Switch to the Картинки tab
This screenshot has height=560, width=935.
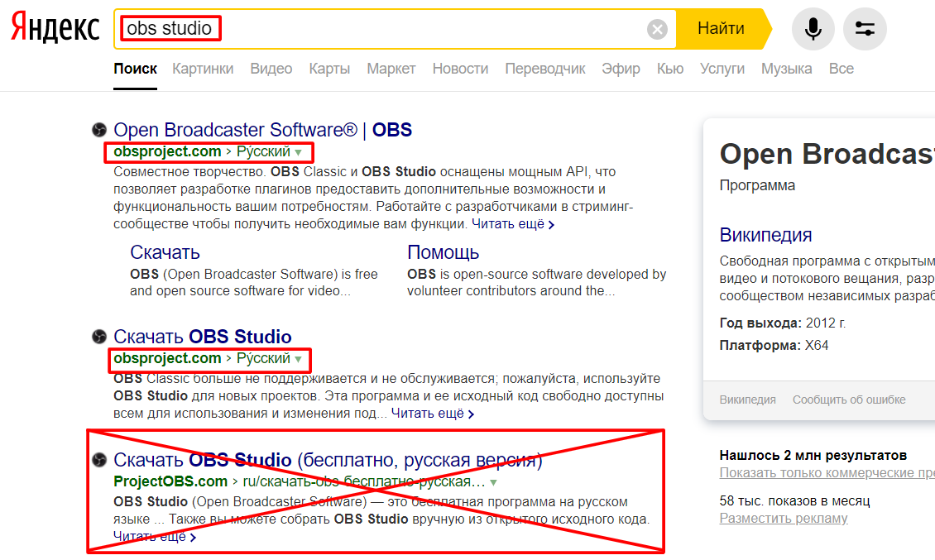[203, 69]
